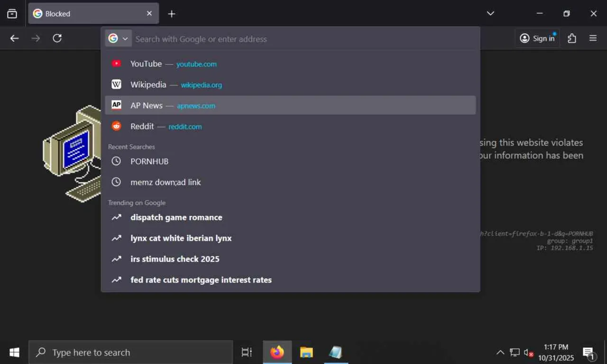Open the search engine selector dropdown

(x=118, y=39)
